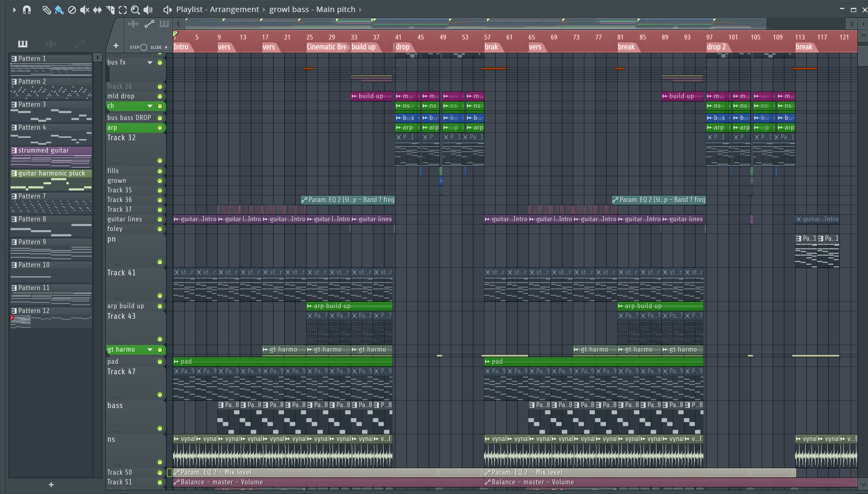868x494 pixels.
Task: Toggle the STEP checkbox
Action: [144, 47]
